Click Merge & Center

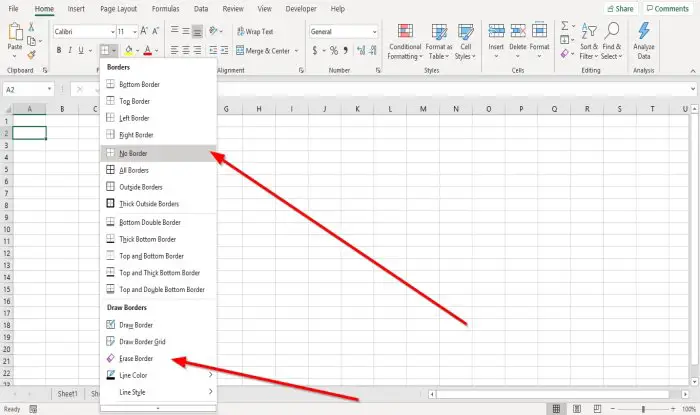coord(263,51)
